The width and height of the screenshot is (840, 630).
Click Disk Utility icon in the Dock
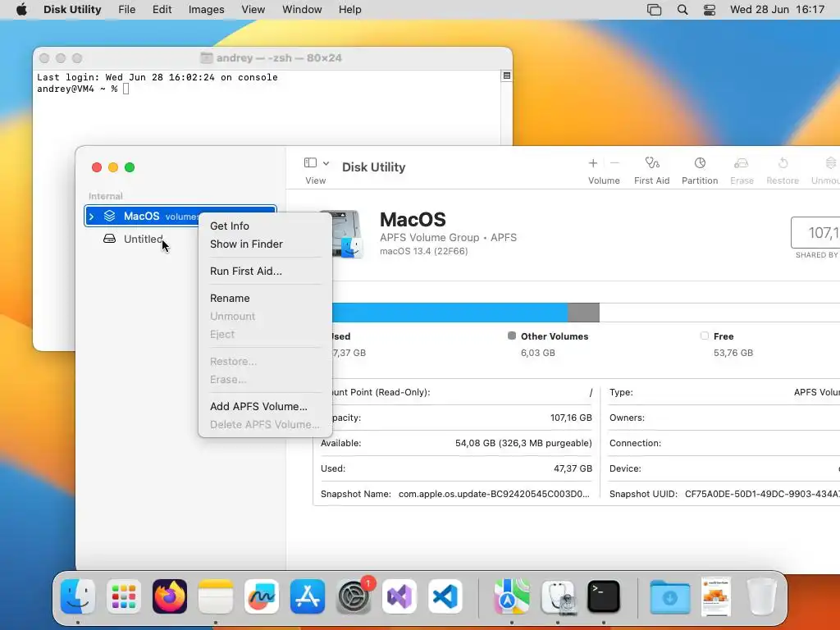(558, 596)
